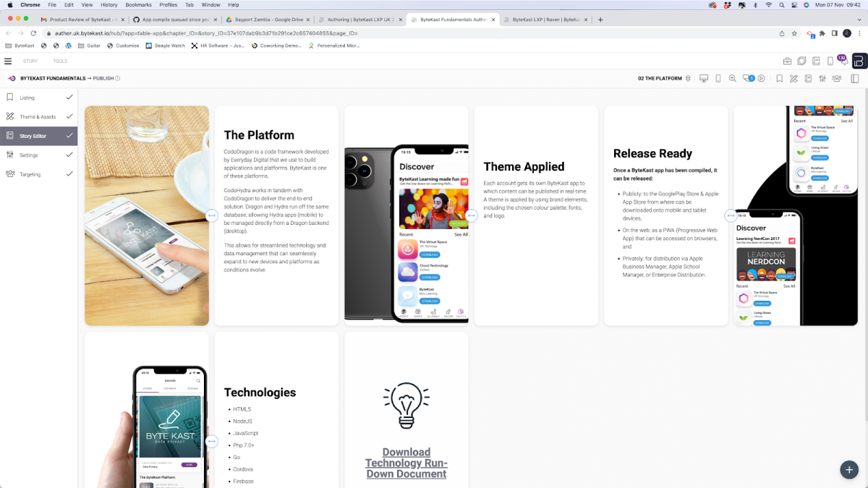Click resize handle beside Theme Applied card
The height and width of the screenshot is (488, 868).
pyautogui.click(x=472, y=215)
